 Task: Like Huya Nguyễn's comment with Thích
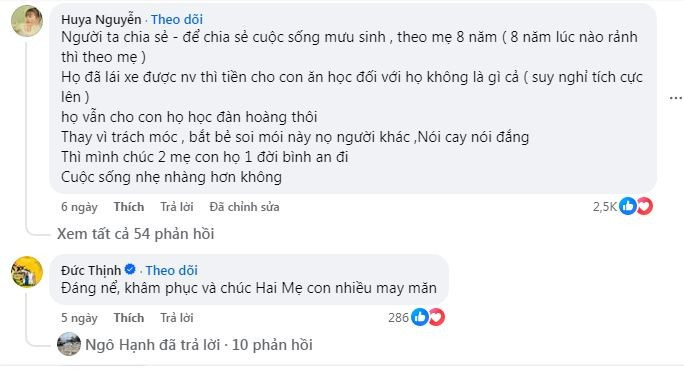pyautogui.click(x=129, y=207)
